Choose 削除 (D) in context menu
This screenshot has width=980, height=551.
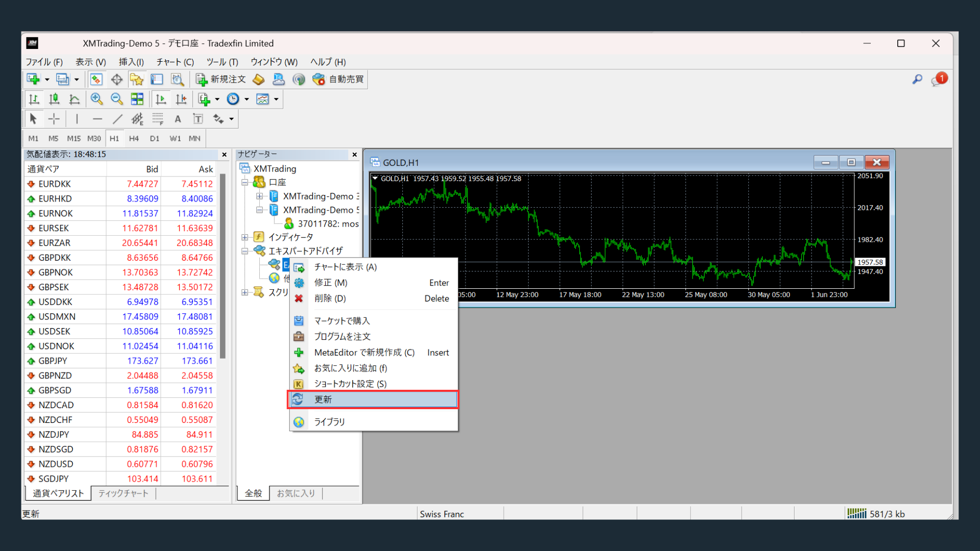[x=373, y=298]
